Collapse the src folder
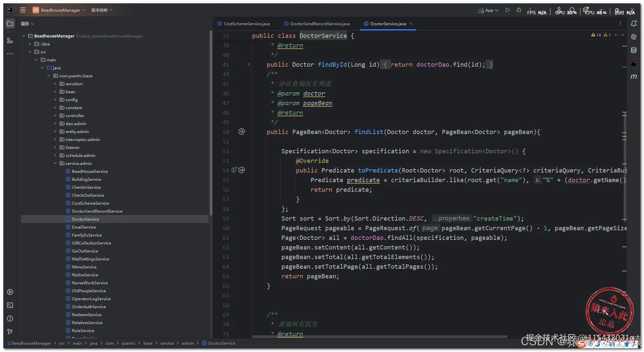 click(30, 52)
